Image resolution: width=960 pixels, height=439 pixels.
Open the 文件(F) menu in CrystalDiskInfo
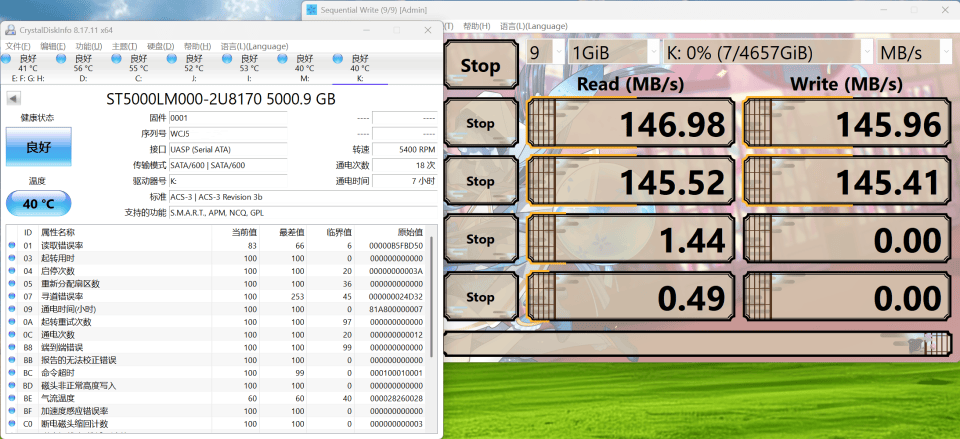coord(18,47)
